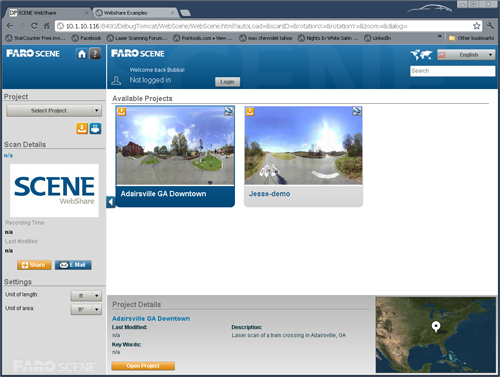Click the orange download icon under Select Project
Viewport: 500px width, 377px height.
pyautogui.click(x=82, y=128)
